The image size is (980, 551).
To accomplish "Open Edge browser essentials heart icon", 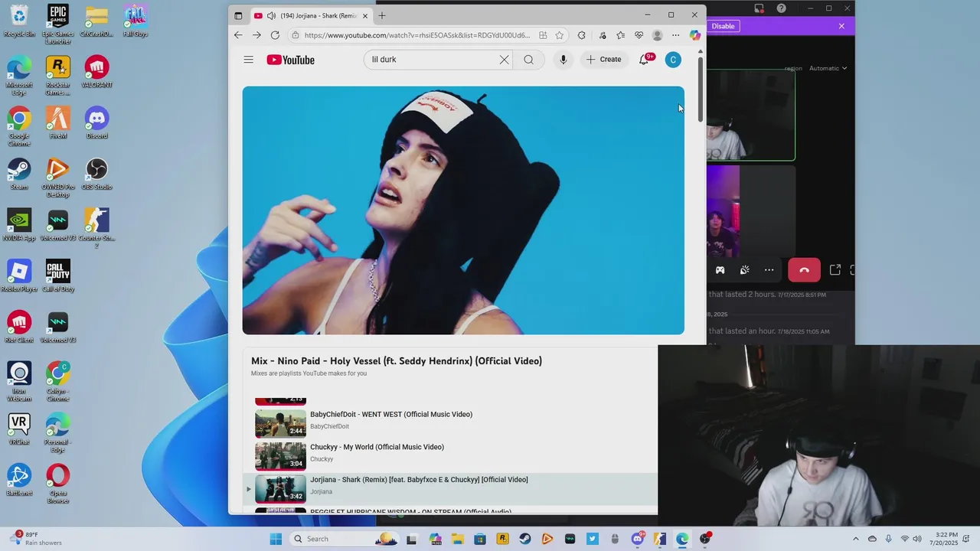I will click(x=639, y=35).
